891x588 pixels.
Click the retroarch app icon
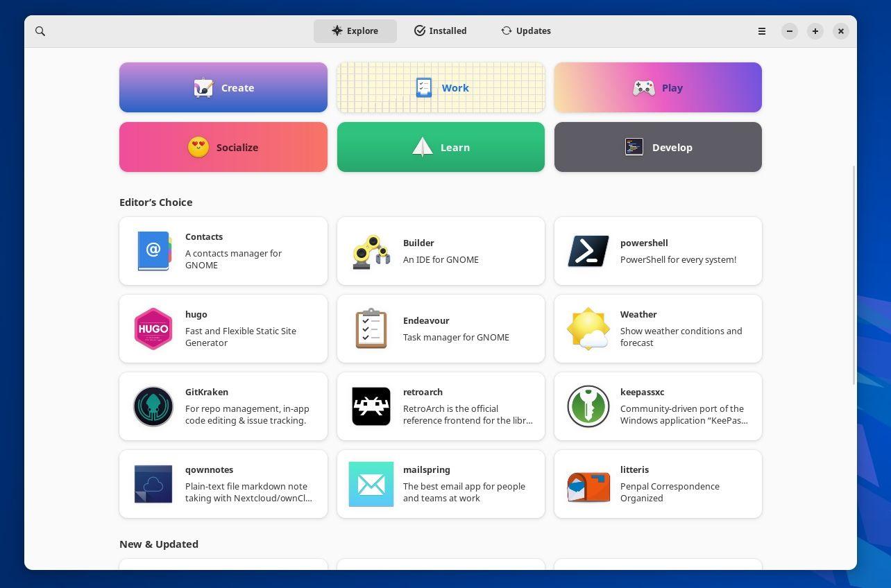(x=371, y=406)
